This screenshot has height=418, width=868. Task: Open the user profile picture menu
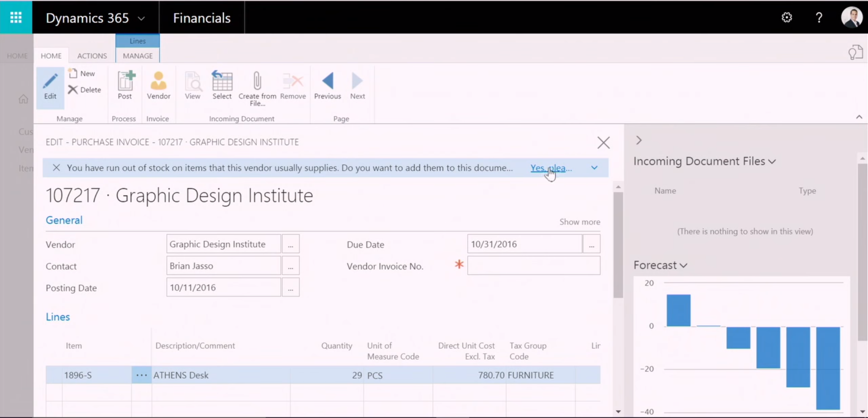pos(852,18)
